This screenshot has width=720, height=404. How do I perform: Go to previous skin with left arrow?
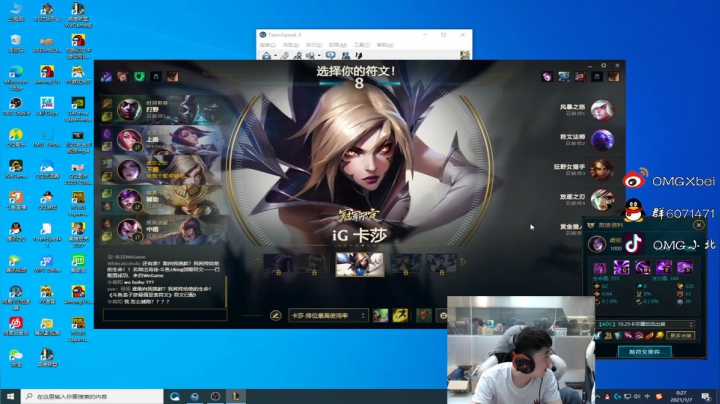(x=257, y=262)
